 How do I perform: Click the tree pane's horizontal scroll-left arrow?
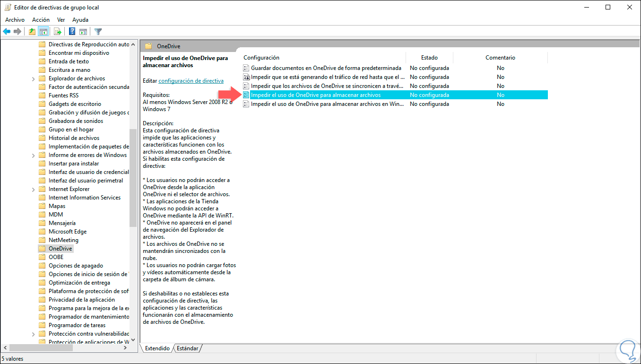click(x=4, y=348)
